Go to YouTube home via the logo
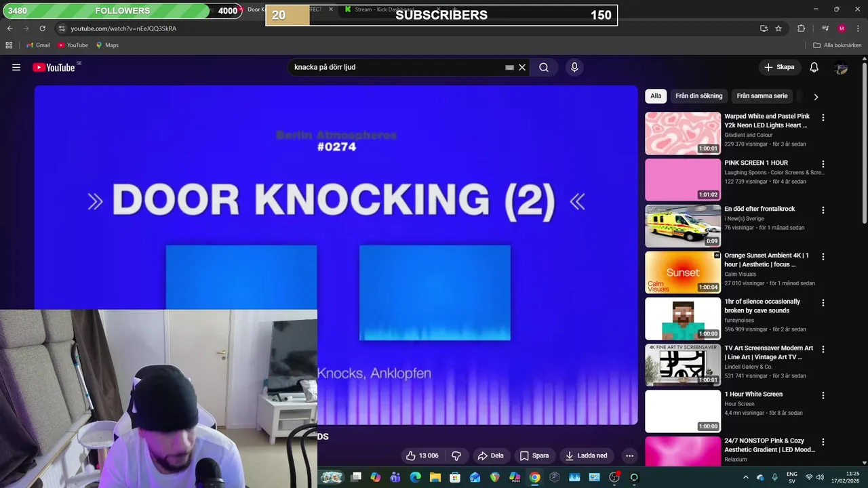Screen dimensions: 868x488 coord(54,67)
